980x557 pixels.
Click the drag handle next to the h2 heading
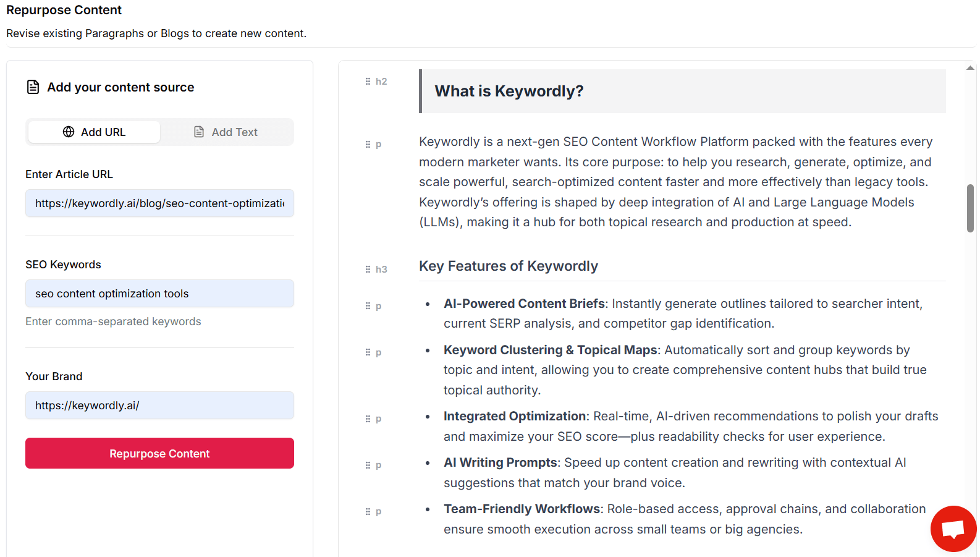[367, 81]
